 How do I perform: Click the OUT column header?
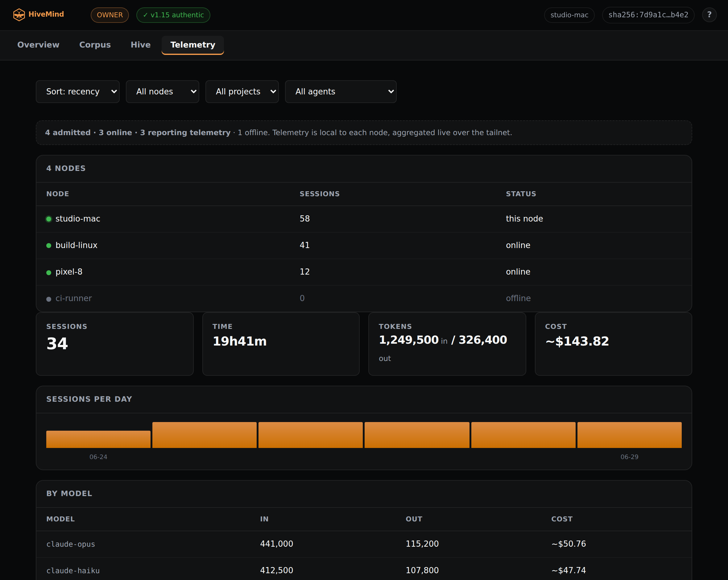(x=414, y=519)
